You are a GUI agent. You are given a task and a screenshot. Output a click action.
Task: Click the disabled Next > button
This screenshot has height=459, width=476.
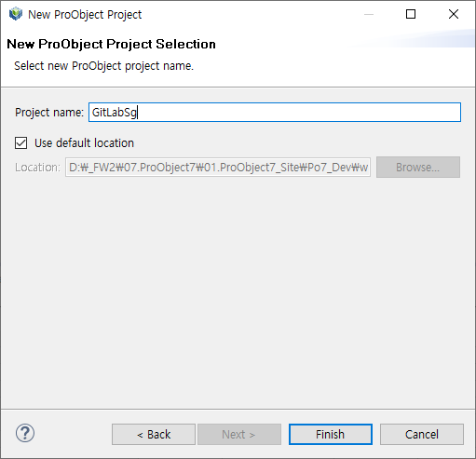[239, 434]
